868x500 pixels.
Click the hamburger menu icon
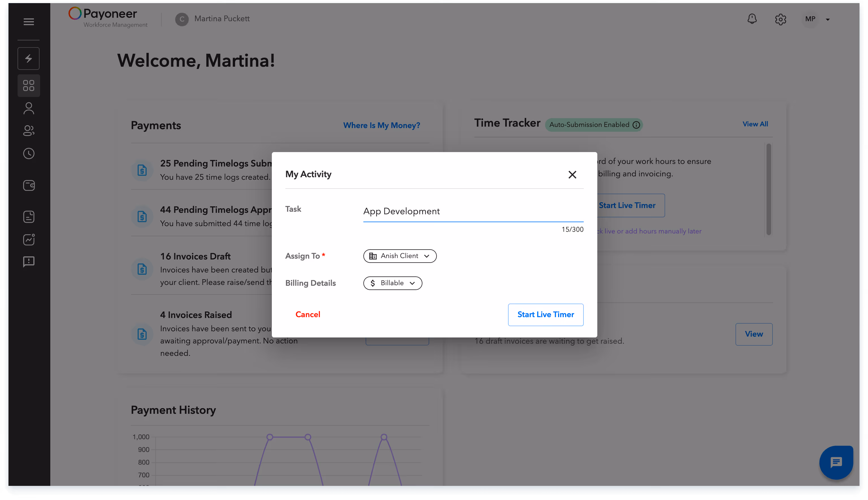coord(29,22)
